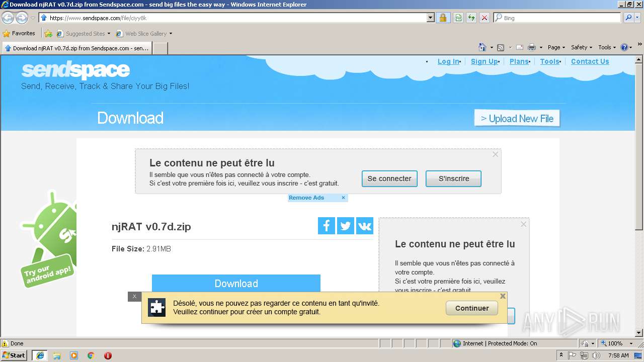Open Plans link
This screenshot has height=362, width=644.
pos(519,61)
